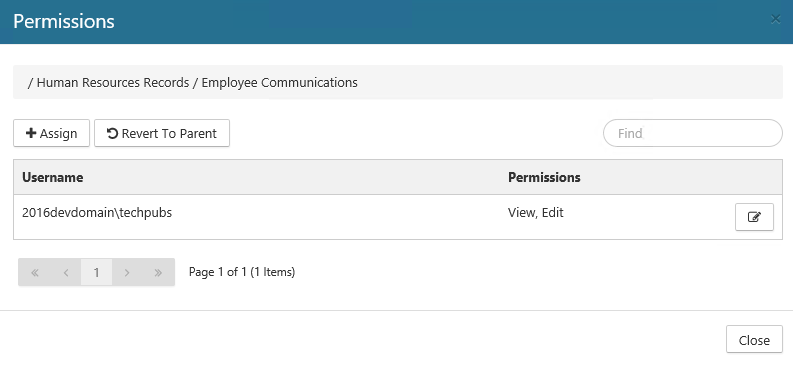This screenshot has width=793, height=366.
Task: Click the Employee Communications breadcrumb
Action: coord(279,82)
